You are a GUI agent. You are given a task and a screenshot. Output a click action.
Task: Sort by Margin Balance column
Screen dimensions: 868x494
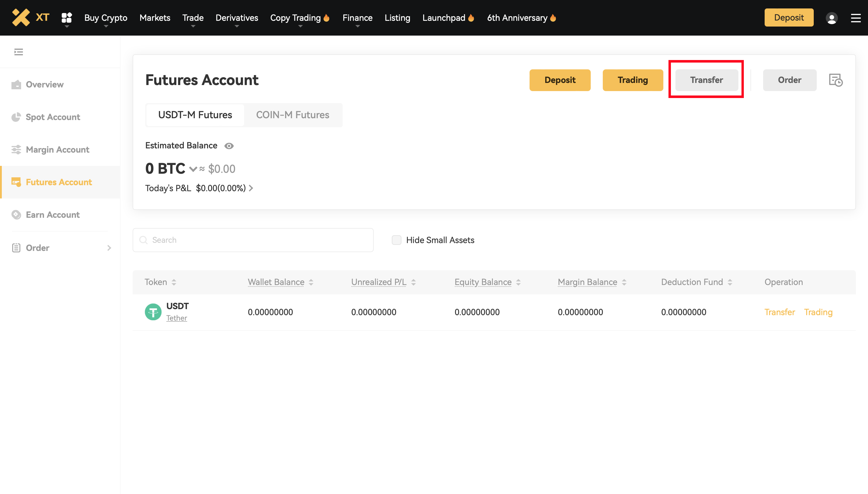[x=624, y=282]
